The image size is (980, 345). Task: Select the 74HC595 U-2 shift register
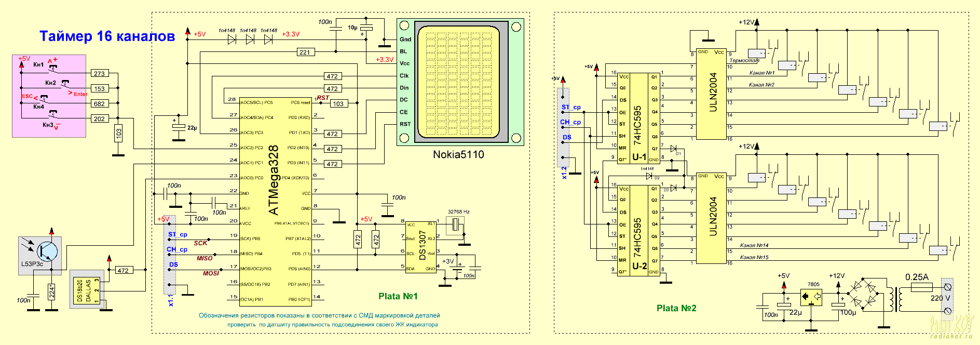tap(638, 230)
